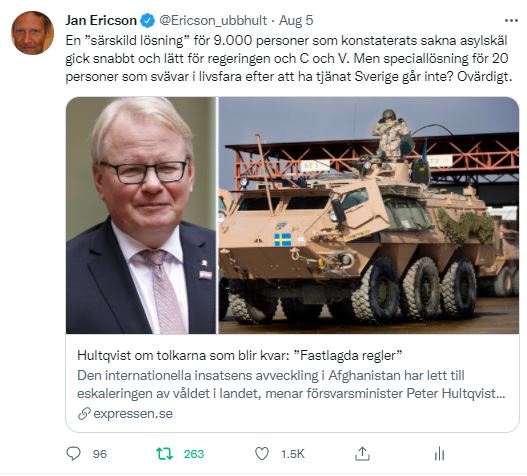The image size is (527, 476).
Task: Click the Jan Ericson display name
Action: click(101, 21)
